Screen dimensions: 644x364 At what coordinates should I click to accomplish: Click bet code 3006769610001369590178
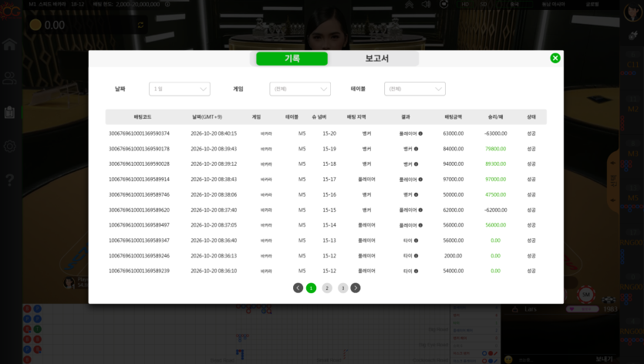(139, 149)
